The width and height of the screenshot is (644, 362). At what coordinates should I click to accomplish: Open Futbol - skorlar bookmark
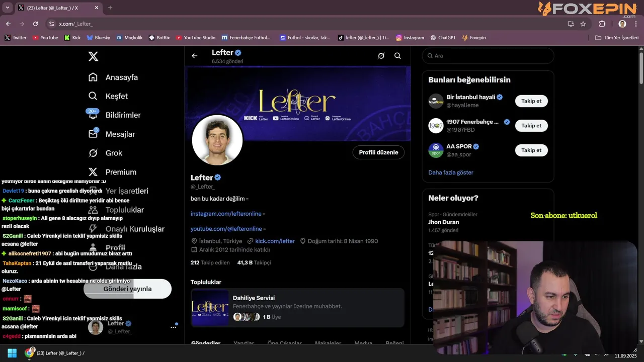[x=305, y=38]
